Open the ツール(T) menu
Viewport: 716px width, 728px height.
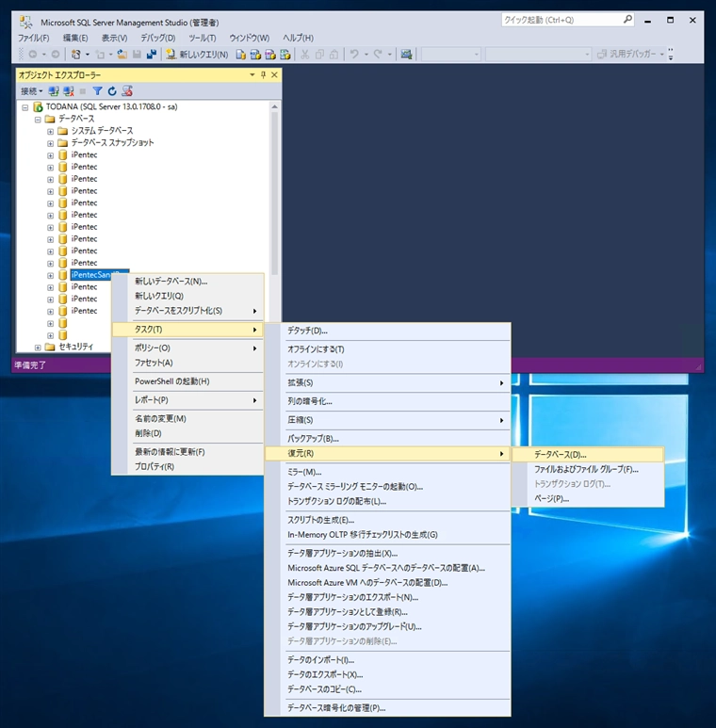click(203, 38)
